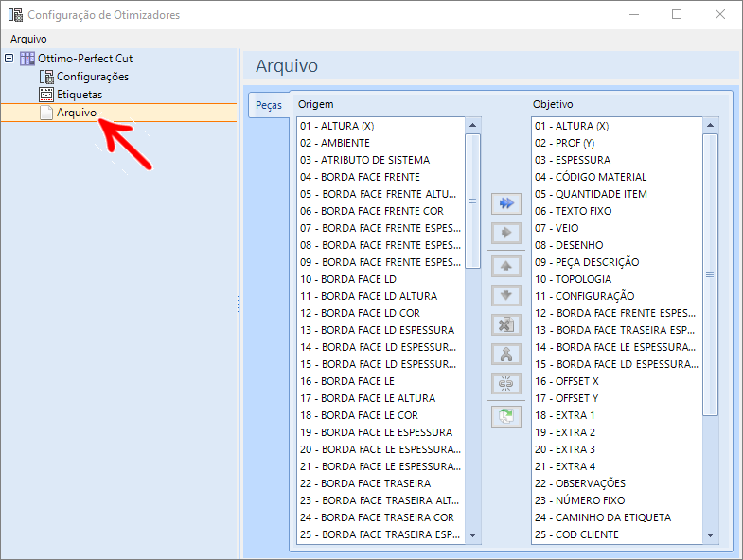Select '04 - CÓDIGO MATERIAL' row
The height and width of the screenshot is (560, 743).
(x=617, y=177)
